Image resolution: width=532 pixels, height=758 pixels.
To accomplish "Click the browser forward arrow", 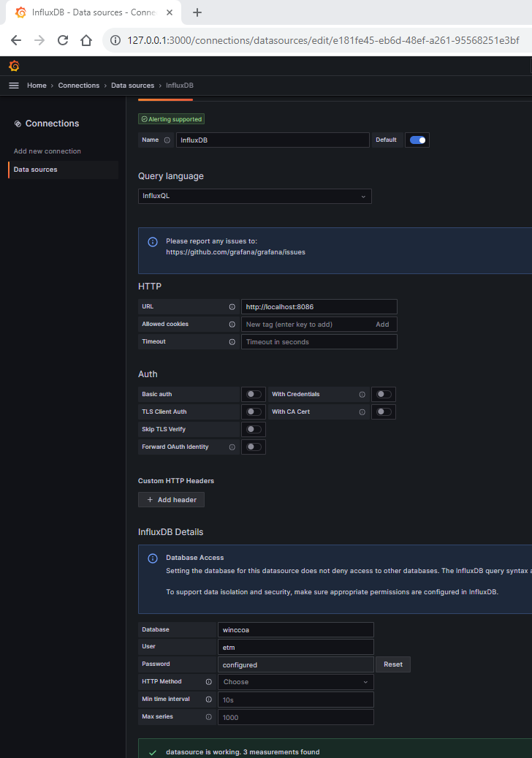I will coord(39,40).
